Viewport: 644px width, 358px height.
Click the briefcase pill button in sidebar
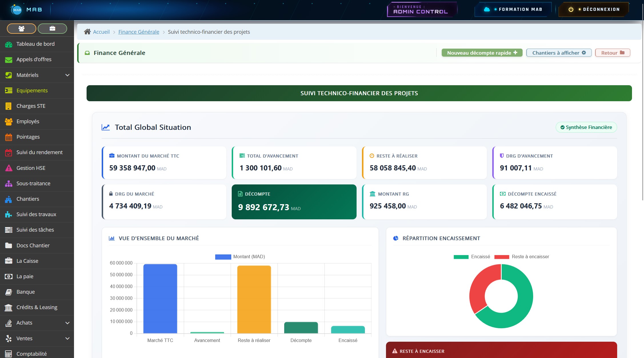click(x=52, y=29)
